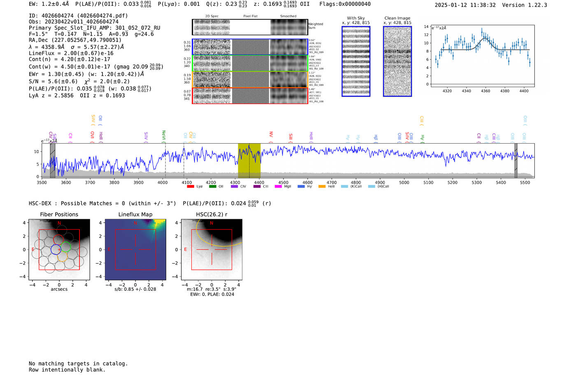Select the magenta MgII legend swatch
The image size is (576, 392).
click(x=278, y=186)
